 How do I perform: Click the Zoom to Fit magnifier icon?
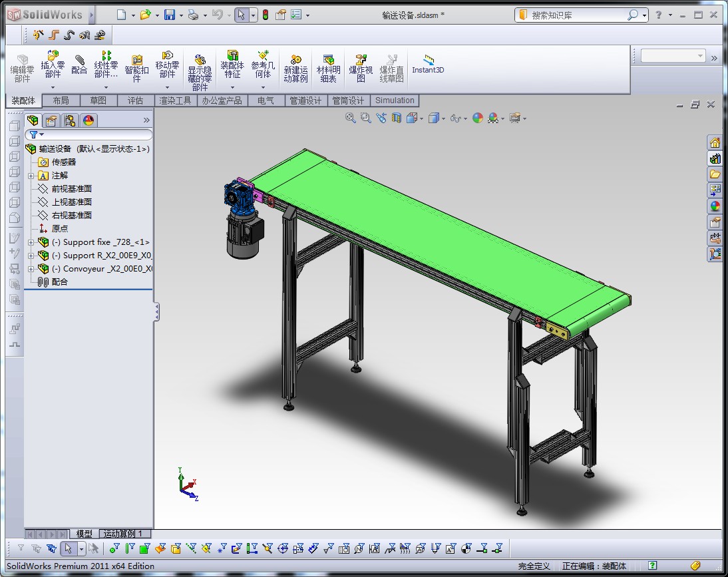[x=351, y=118]
